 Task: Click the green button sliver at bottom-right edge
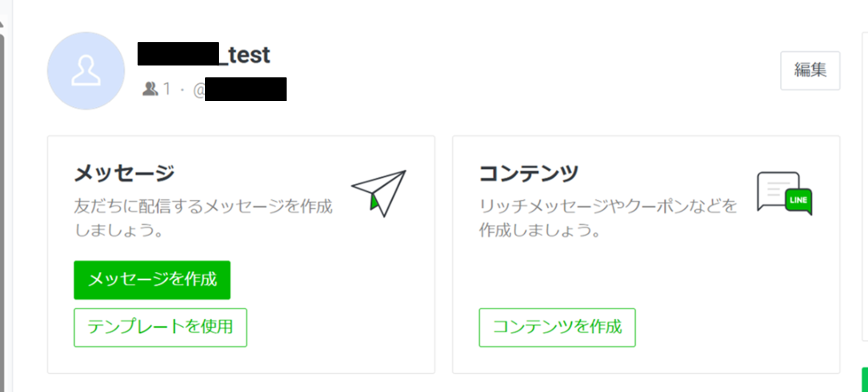(x=865, y=380)
